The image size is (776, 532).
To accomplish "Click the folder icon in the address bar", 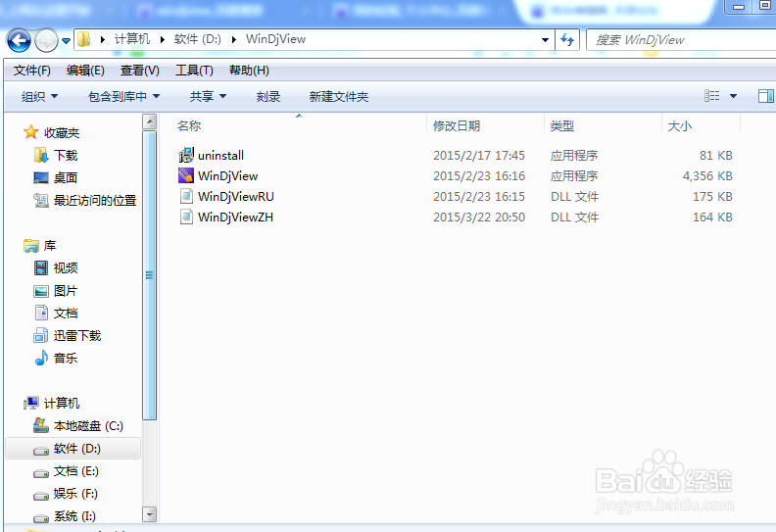I will coord(84,39).
